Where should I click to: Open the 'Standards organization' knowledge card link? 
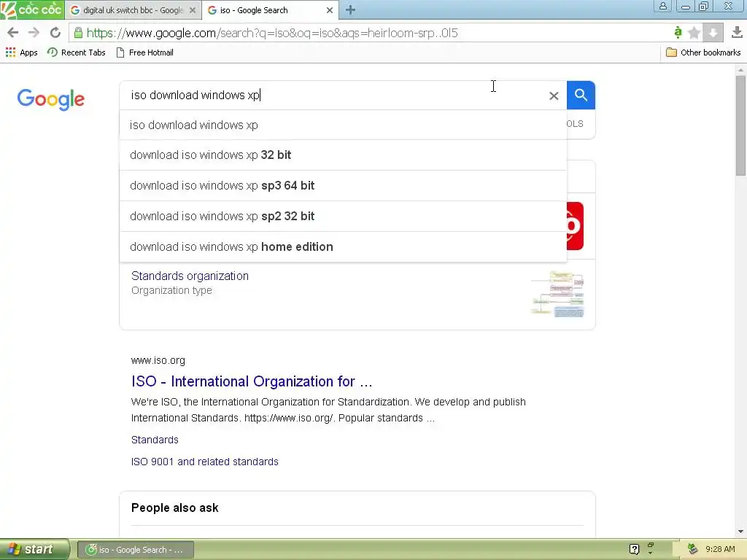pyautogui.click(x=190, y=276)
